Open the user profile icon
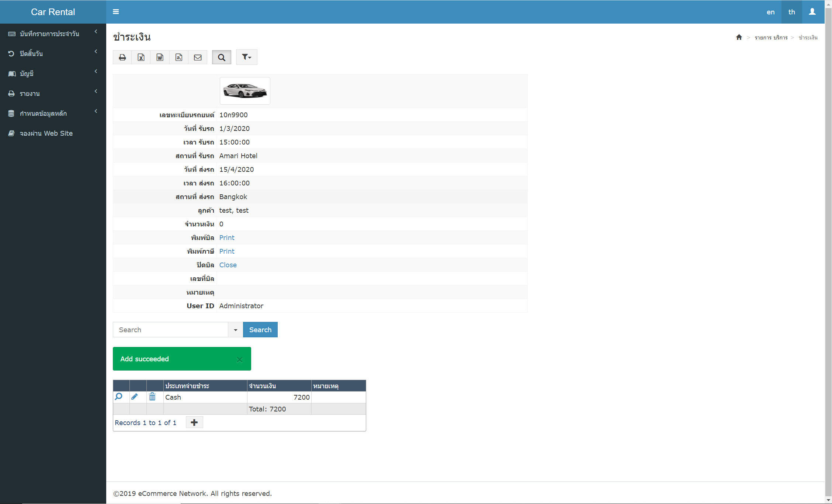The image size is (832, 504). [x=812, y=12]
